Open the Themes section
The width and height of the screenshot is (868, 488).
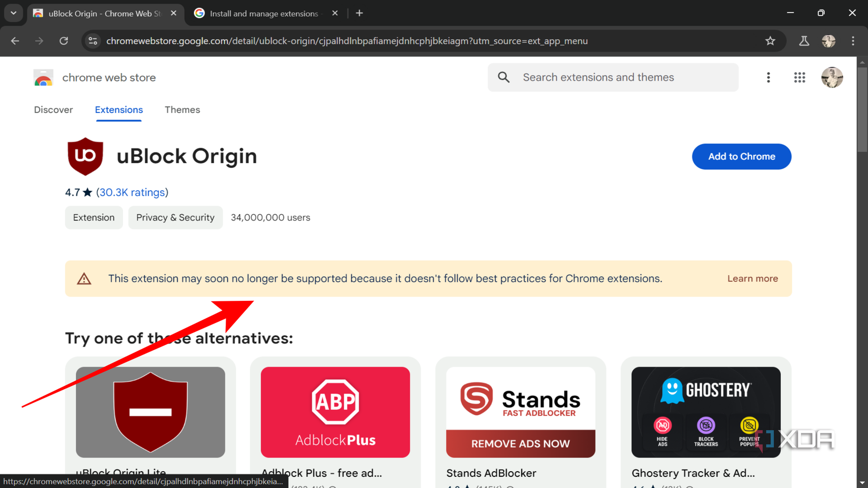point(182,110)
